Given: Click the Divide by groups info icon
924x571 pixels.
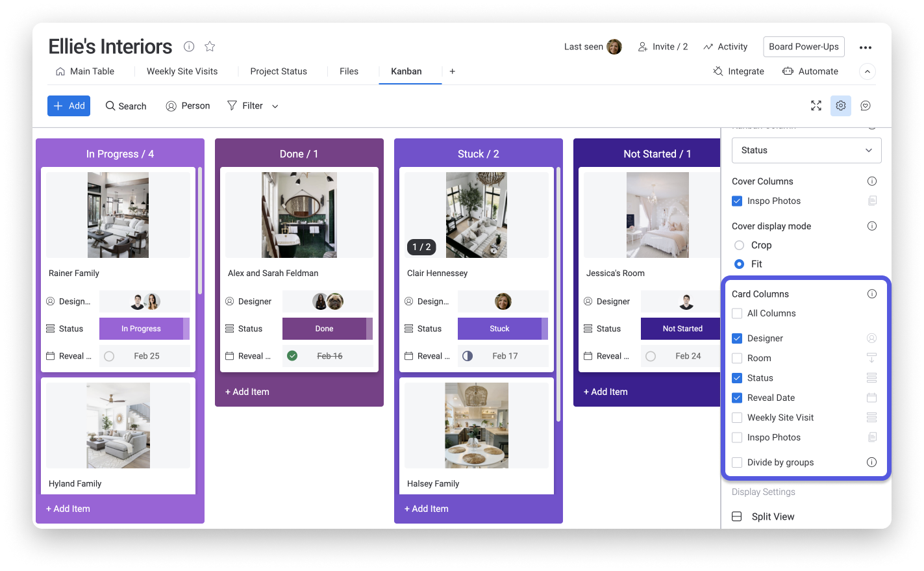Looking at the screenshot, I should pyautogui.click(x=872, y=463).
